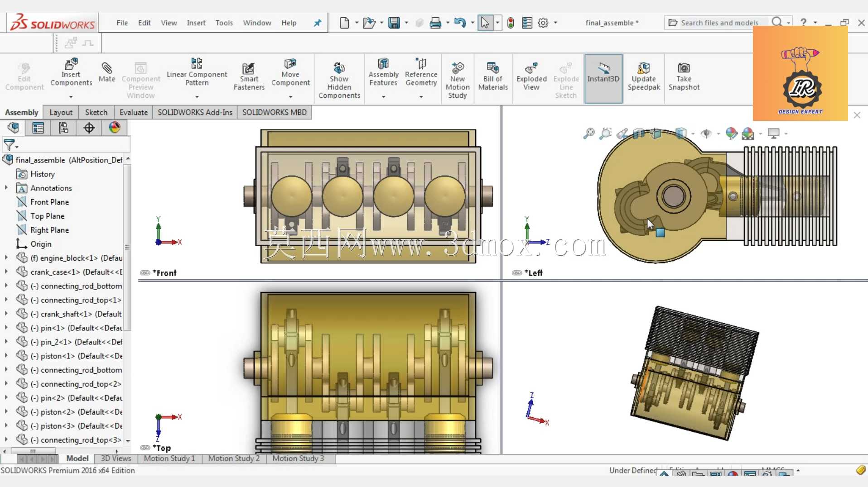The height and width of the screenshot is (487, 868).
Task: Open the ConfigurationManager panel tab
Action: point(63,128)
